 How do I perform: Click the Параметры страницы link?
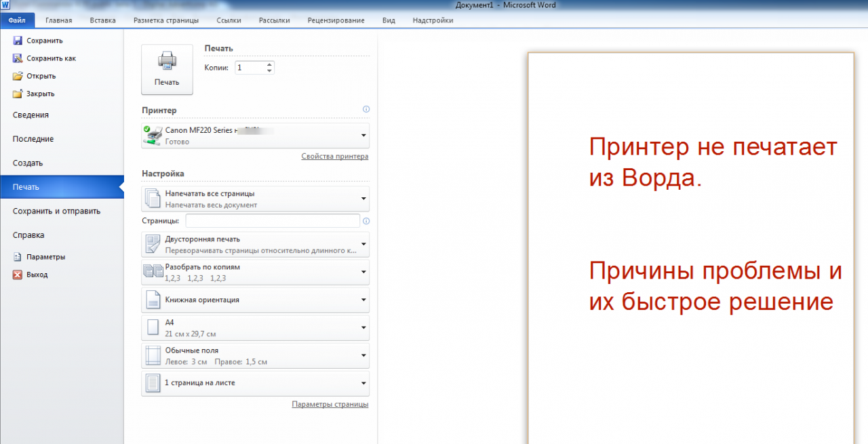(330, 403)
